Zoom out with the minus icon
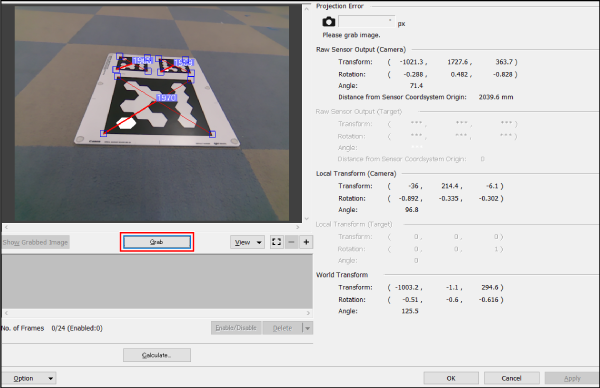The image size is (600, 388). click(x=291, y=242)
